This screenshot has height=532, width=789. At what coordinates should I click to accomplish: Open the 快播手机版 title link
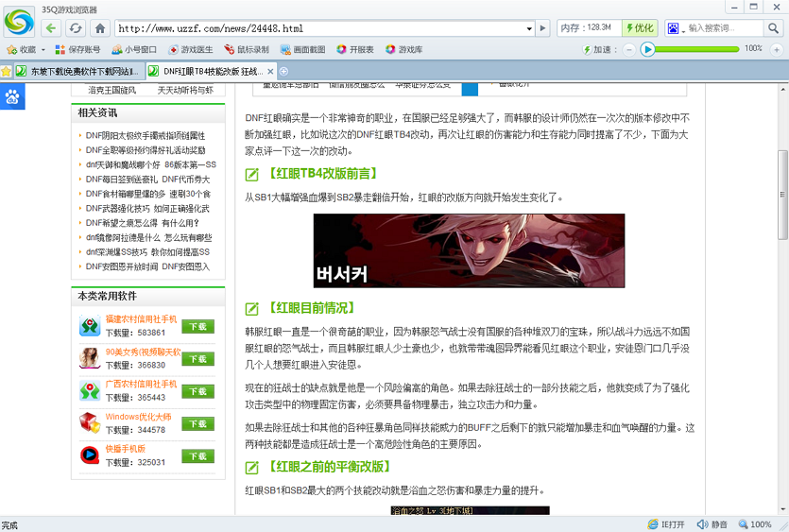126,449
